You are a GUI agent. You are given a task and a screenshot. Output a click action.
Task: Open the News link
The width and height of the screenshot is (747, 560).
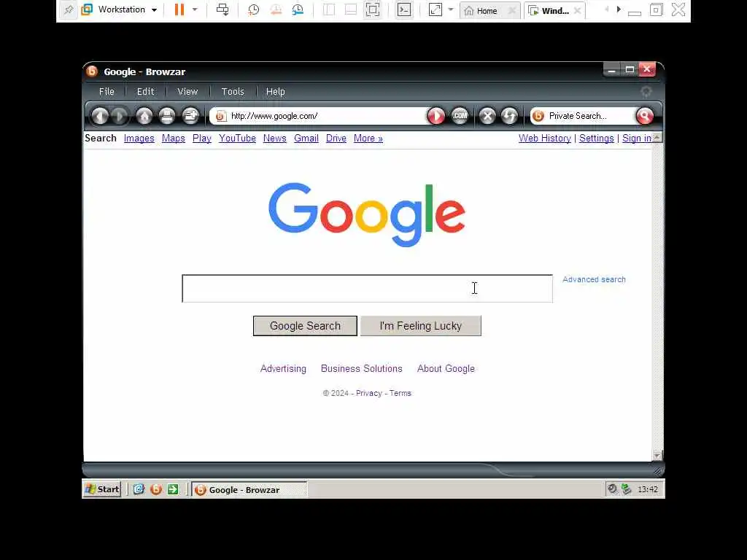(275, 138)
